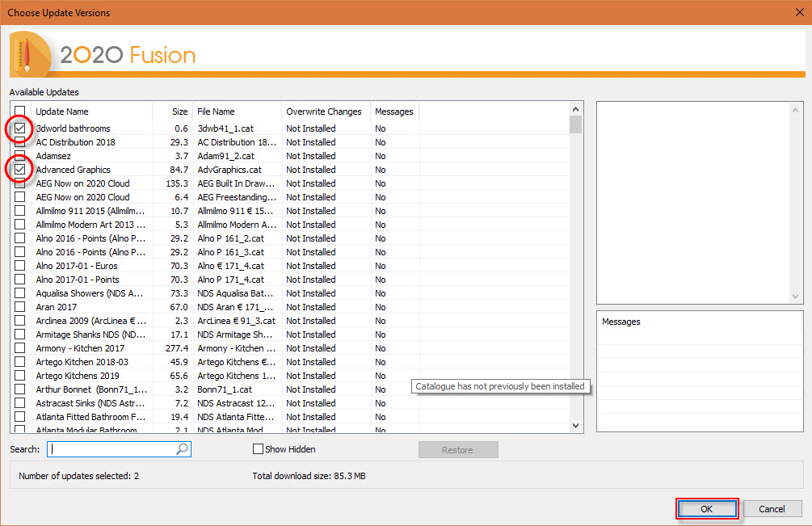Click the OK button
The height and width of the screenshot is (526, 812).
click(x=706, y=508)
